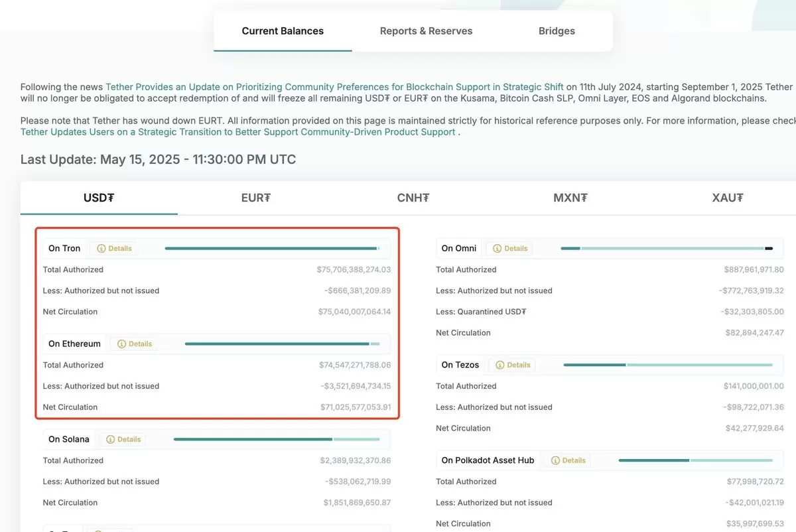796x532 pixels.
Task: Click the On Solana label
Action: point(69,439)
